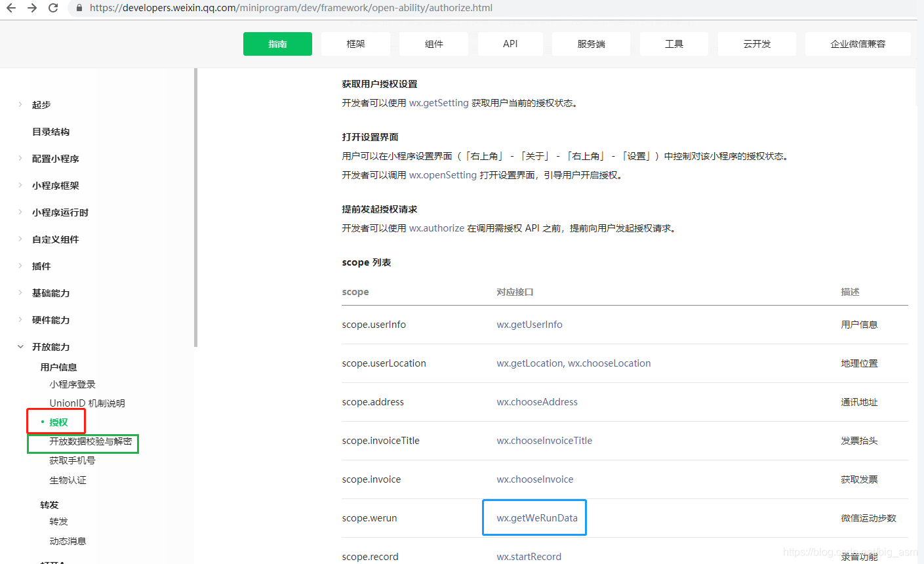Expand the 配置小程序 chevron

pyautogui.click(x=20, y=158)
